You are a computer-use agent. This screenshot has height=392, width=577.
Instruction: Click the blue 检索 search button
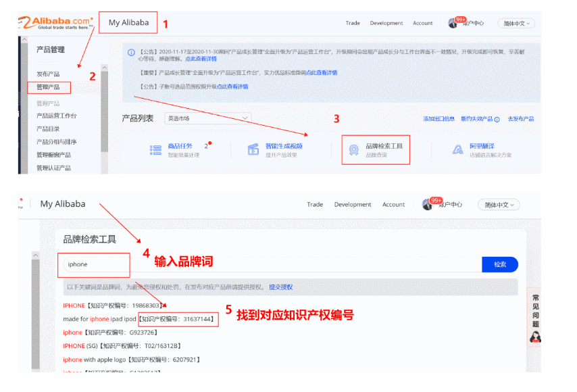click(500, 264)
